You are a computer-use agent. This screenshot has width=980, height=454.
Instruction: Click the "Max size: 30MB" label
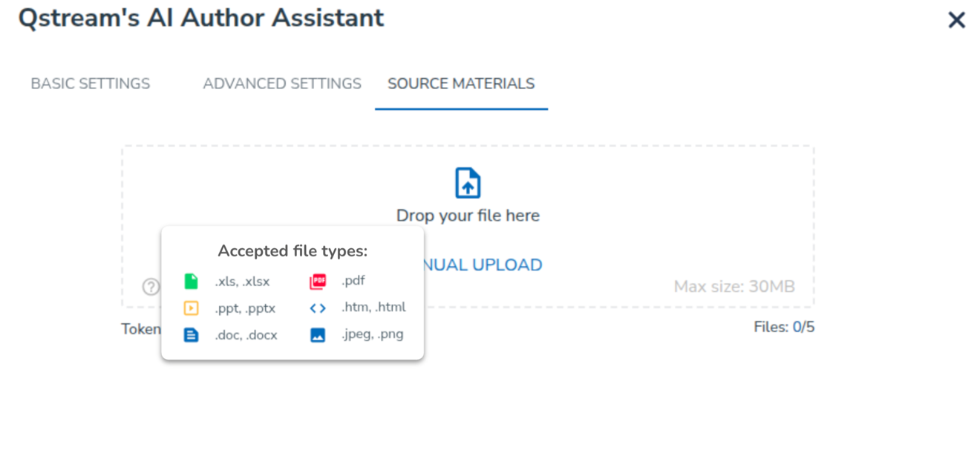[x=734, y=287]
